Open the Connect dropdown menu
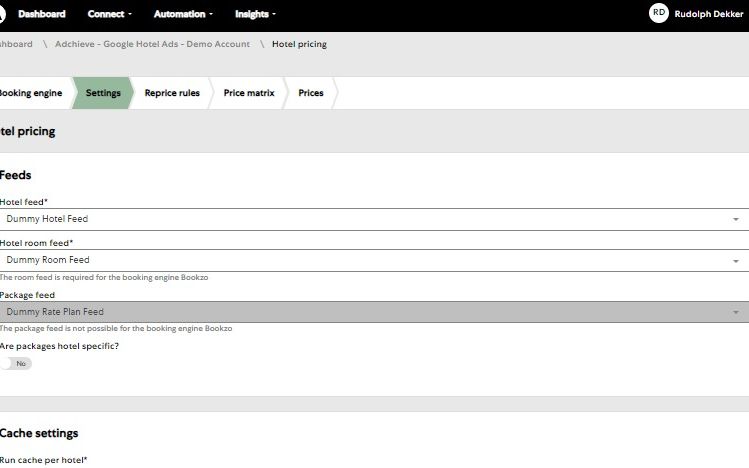 click(x=109, y=14)
